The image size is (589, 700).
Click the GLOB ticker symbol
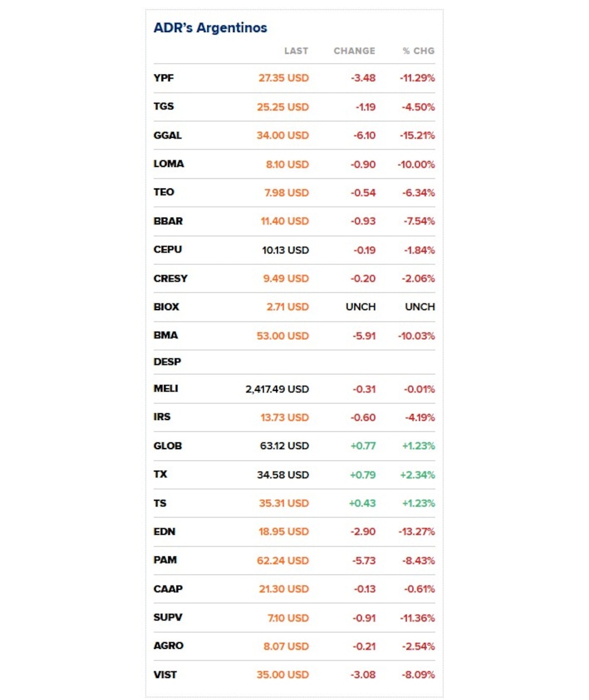coord(167,446)
